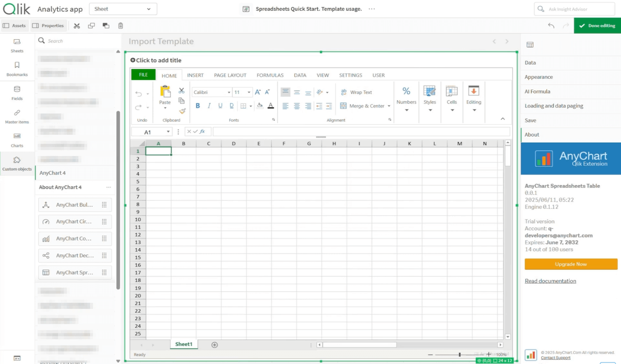621x364 pixels.
Task: Apply bold formatting in Fonts group
Action: click(x=198, y=106)
